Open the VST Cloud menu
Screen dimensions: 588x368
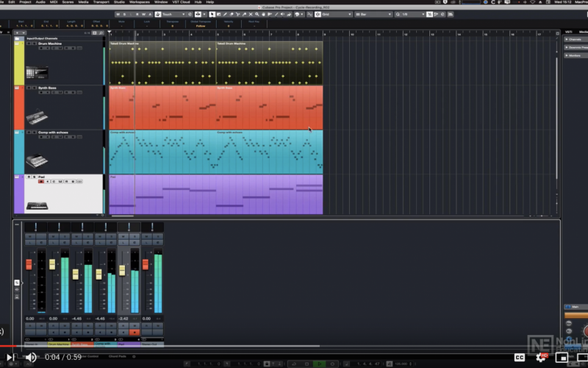pyautogui.click(x=182, y=2)
